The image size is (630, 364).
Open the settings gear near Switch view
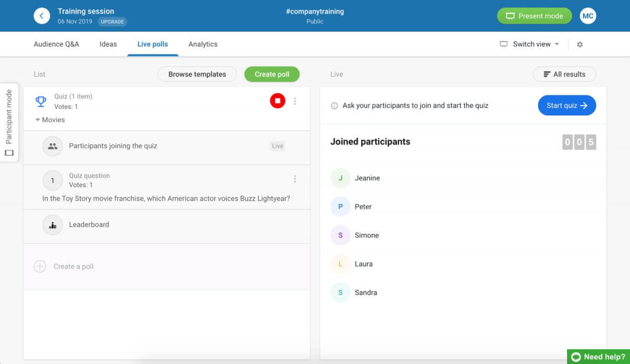580,44
